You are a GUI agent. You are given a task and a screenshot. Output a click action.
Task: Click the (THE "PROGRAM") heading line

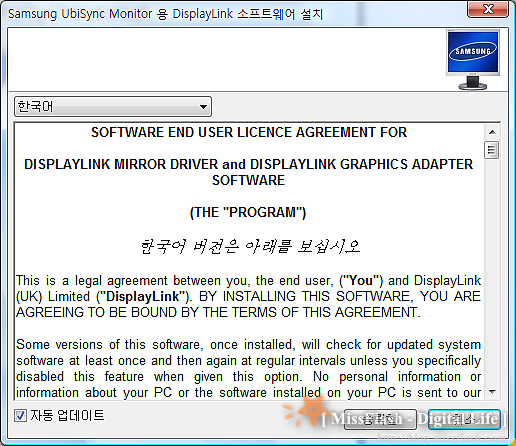coord(248,212)
